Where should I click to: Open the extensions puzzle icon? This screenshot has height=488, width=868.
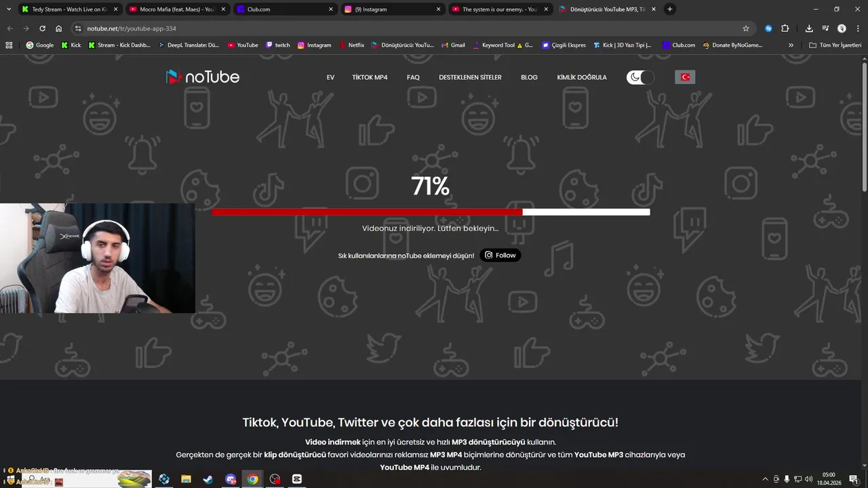pos(785,28)
